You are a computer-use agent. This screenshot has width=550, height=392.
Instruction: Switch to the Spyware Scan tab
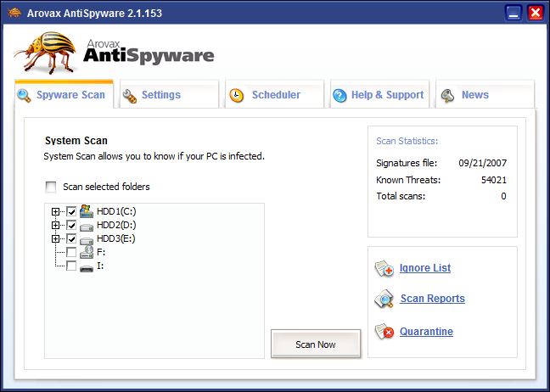65,95
